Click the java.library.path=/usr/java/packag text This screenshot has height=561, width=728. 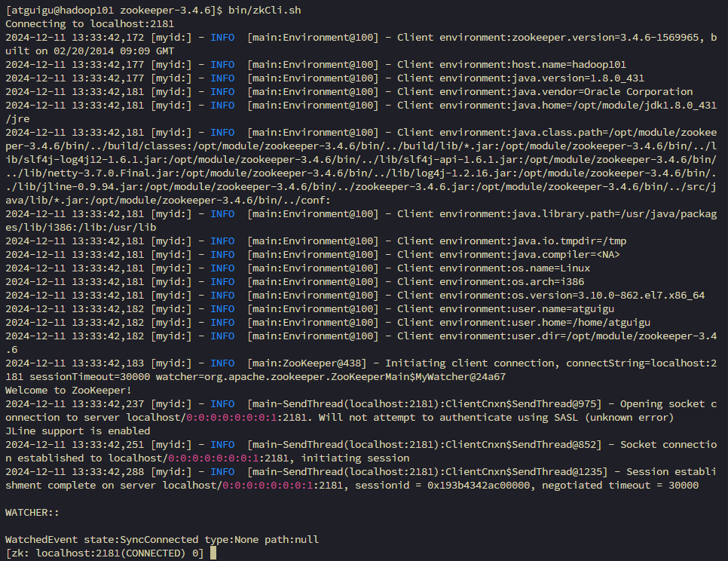point(614,214)
